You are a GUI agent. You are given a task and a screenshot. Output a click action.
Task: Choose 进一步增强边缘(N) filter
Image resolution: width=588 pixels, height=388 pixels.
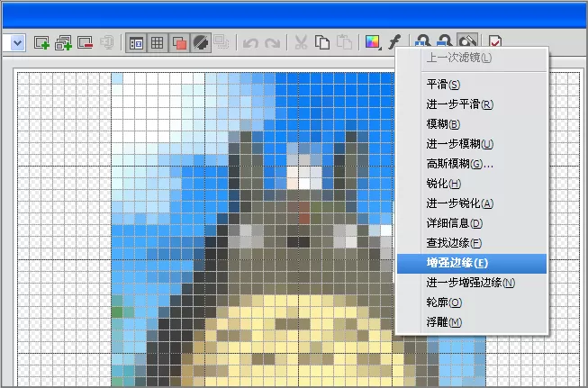pyautogui.click(x=472, y=283)
